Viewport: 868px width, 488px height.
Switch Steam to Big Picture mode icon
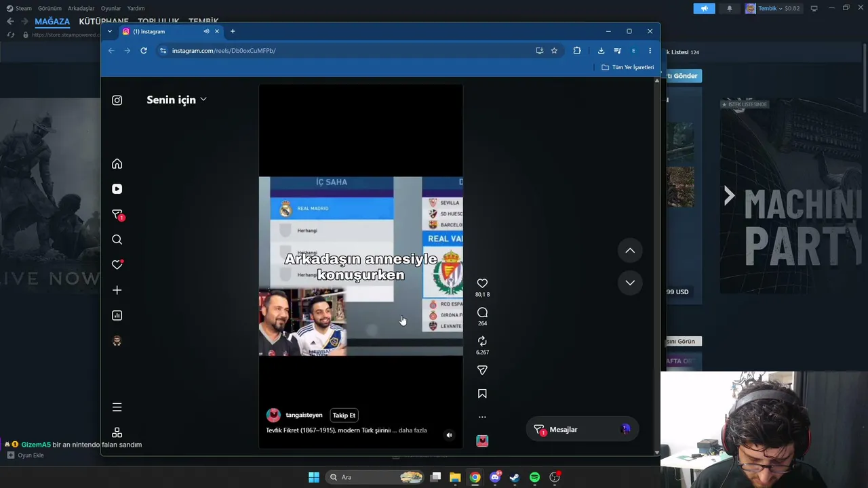tap(814, 8)
